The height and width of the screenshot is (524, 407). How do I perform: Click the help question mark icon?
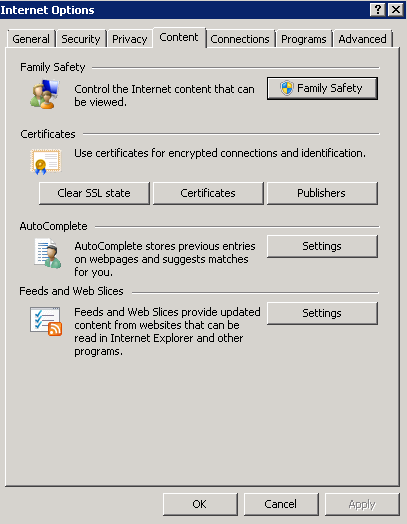coord(378,10)
